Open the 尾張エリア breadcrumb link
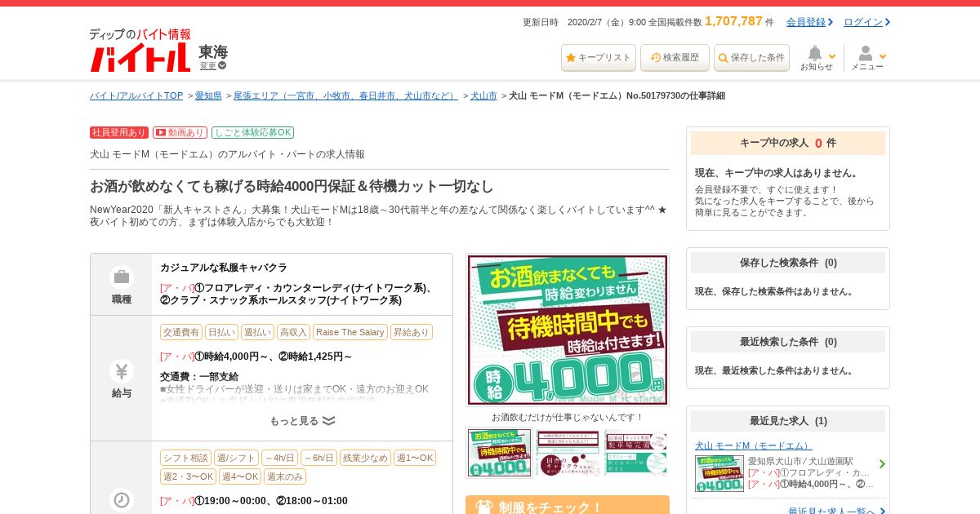Image resolution: width=980 pixels, height=514 pixels. click(x=345, y=95)
